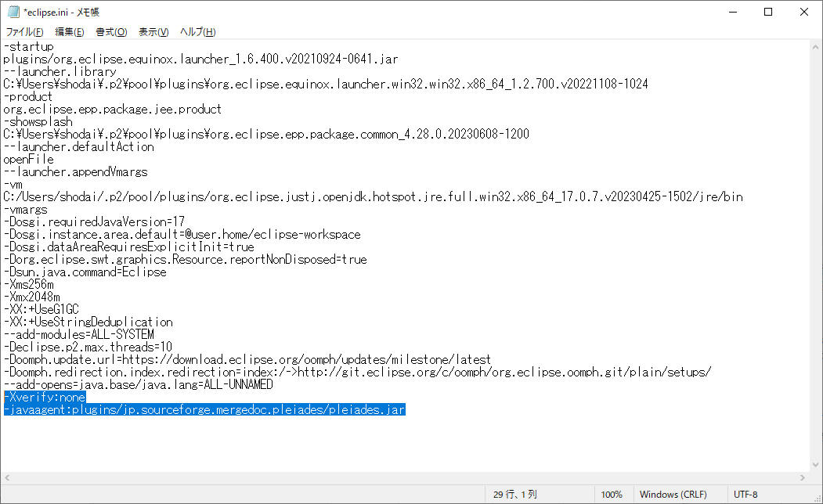Place cursor on -Dosgi.requiredJavaVersion=17 line
823x504 pixels.
point(94,221)
